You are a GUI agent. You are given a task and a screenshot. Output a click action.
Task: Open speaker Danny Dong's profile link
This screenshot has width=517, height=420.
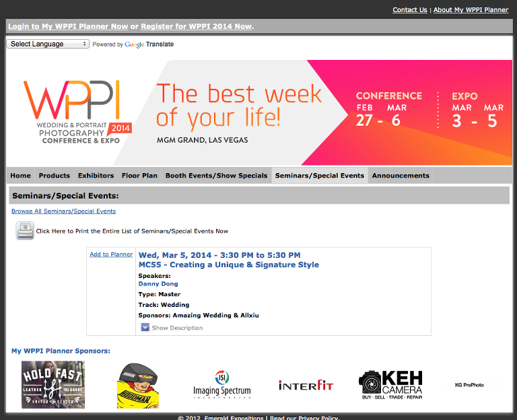click(158, 284)
